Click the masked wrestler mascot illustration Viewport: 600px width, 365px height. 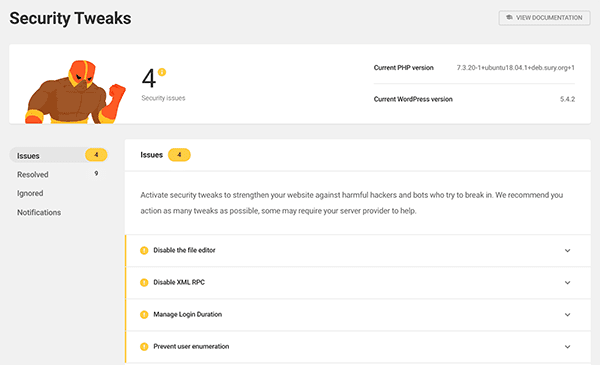(75, 92)
